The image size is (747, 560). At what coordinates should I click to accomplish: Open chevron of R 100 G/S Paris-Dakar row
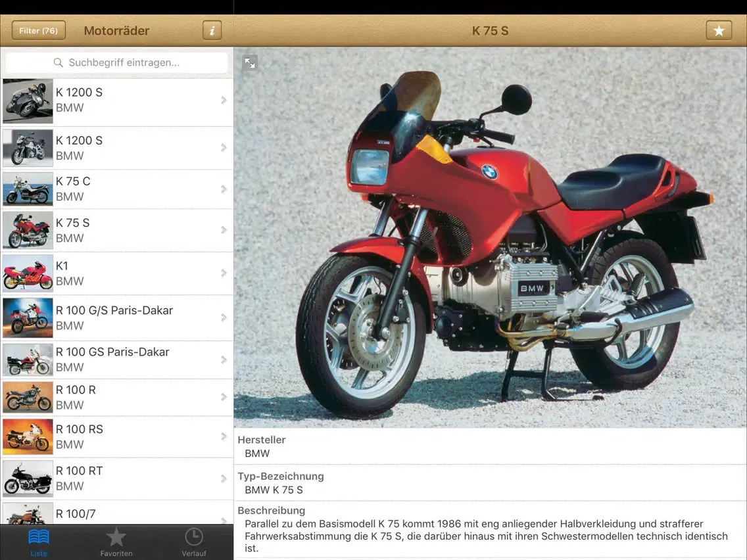(224, 317)
